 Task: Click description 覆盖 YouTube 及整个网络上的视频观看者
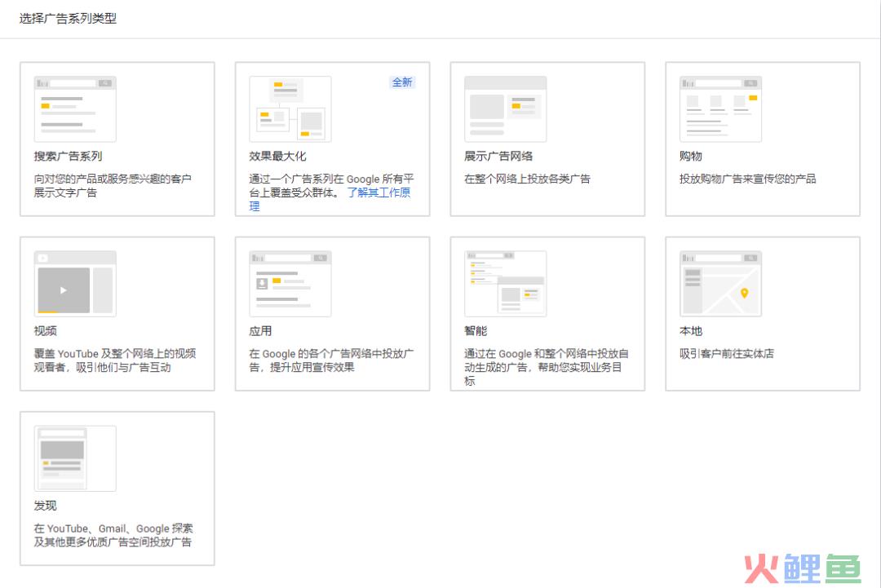115,360
